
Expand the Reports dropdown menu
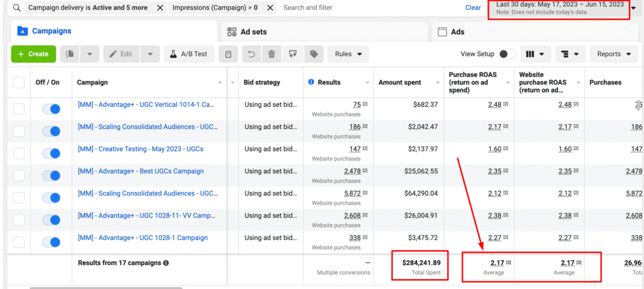tap(614, 54)
